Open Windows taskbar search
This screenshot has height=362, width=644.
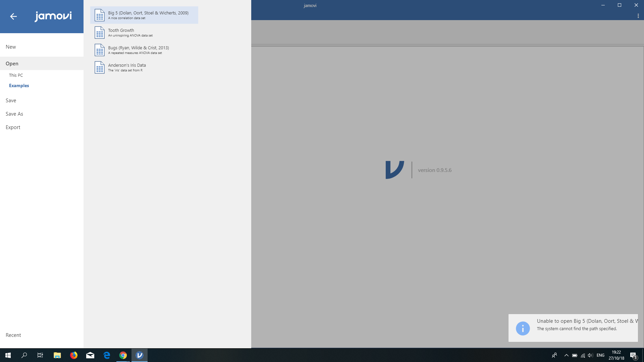[24, 355]
